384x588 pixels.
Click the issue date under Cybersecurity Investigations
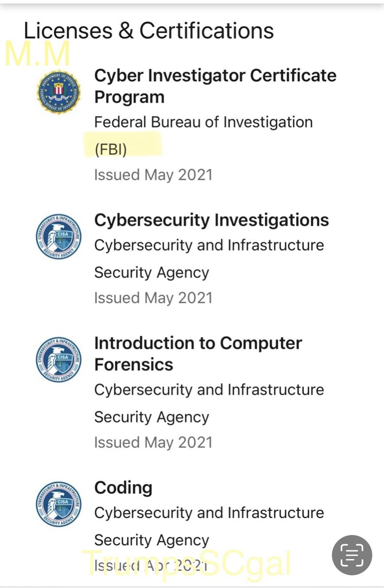pos(153,298)
